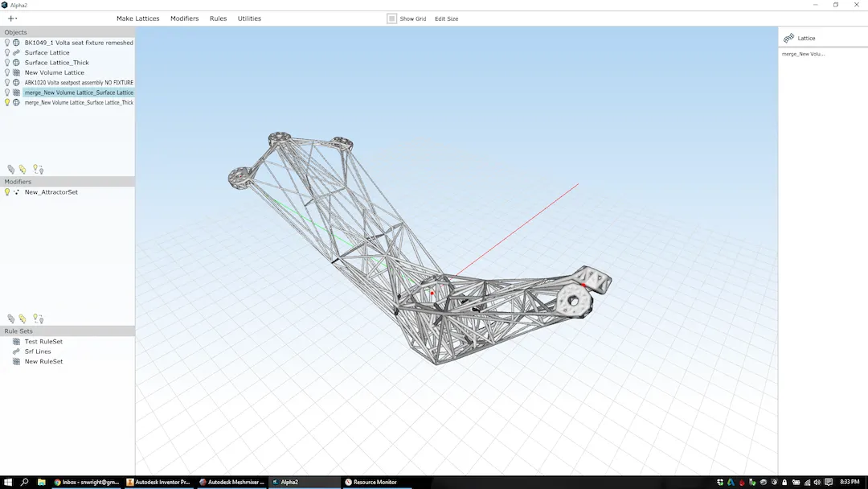
Task: Toggle visibility bulb for New Volume Lattice
Action: point(7,72)
